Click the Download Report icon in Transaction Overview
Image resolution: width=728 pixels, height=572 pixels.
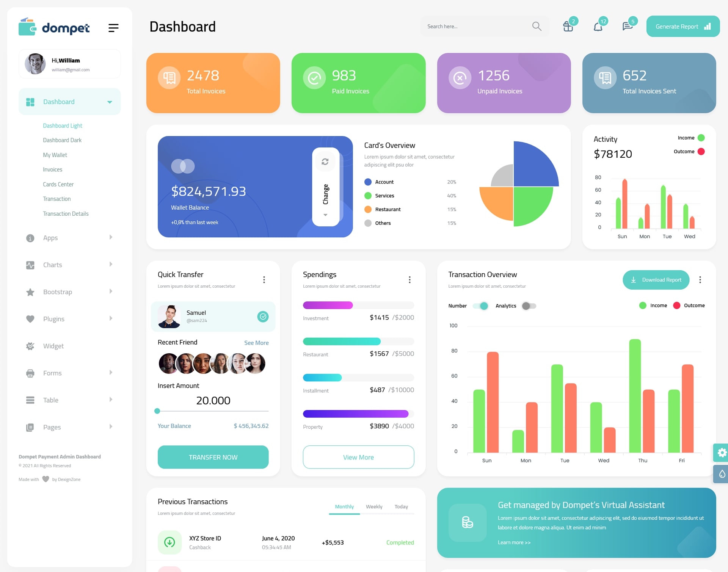point(634,279)
